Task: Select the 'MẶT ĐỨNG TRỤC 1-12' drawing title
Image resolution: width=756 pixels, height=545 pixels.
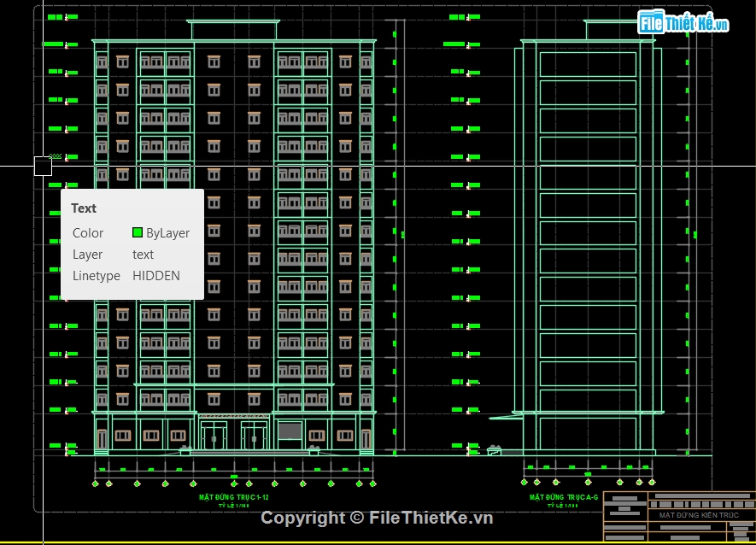Action: [234, 497]
